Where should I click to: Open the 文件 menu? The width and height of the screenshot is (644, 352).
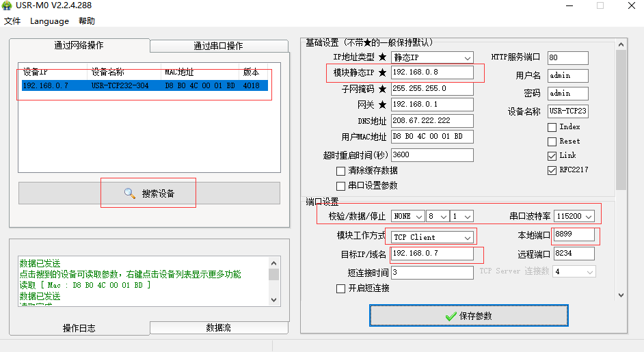[x=12, y=21]
